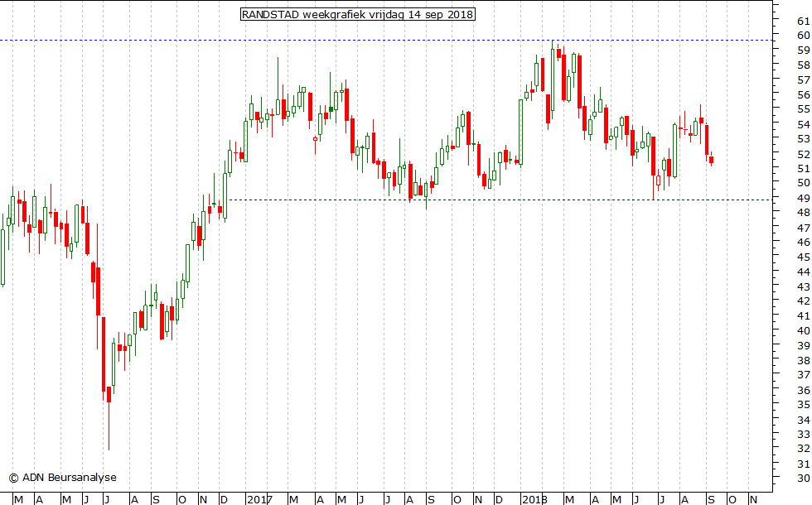Image resolution: width=812 pixels, height=505 pixels.
Task: Click price label 47
Action: [803, 228]
